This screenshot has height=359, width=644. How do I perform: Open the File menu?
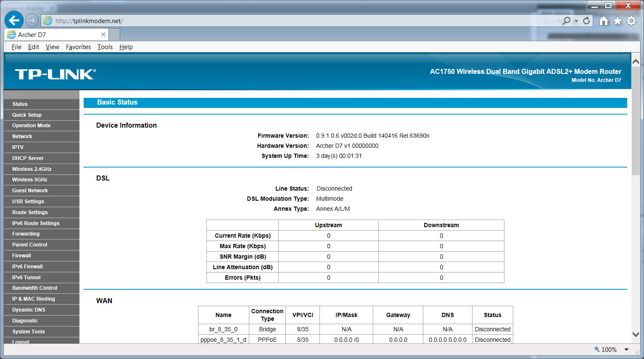click(x=16, y=47)
